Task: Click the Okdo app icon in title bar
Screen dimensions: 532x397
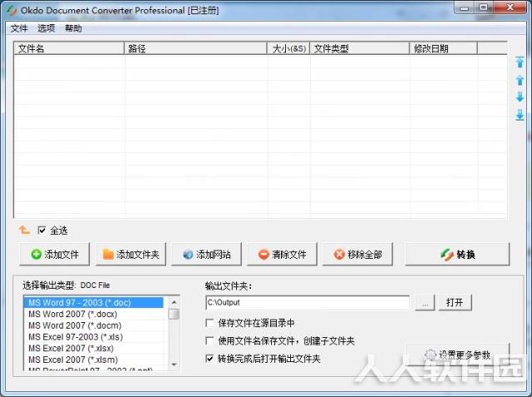Action: pos(12,11)
